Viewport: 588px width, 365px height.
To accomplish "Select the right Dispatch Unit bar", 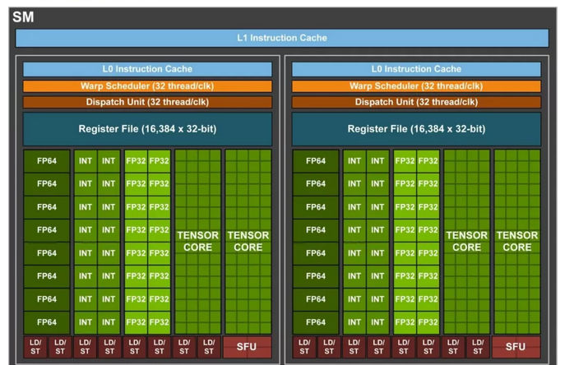I will (x=416, y=102).
